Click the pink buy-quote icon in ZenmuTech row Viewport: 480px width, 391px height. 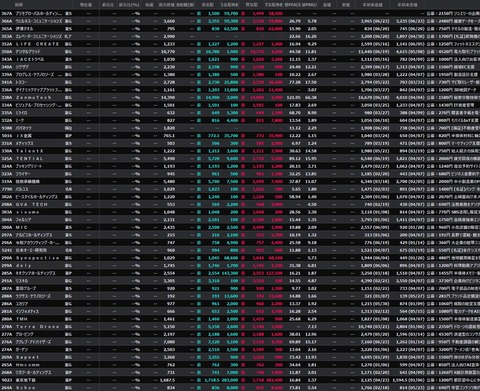tap(243, 97)
